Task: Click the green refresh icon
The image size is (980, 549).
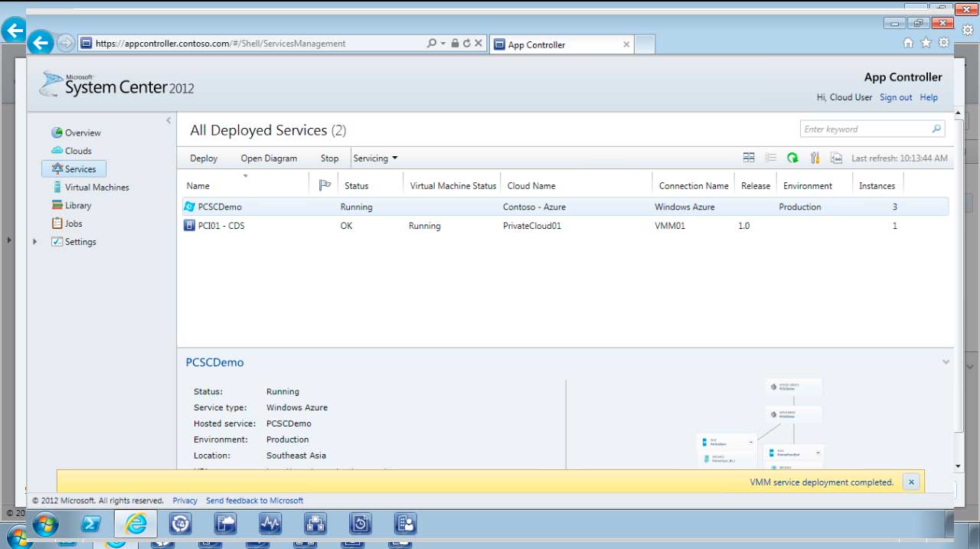Action: (792, 158)
